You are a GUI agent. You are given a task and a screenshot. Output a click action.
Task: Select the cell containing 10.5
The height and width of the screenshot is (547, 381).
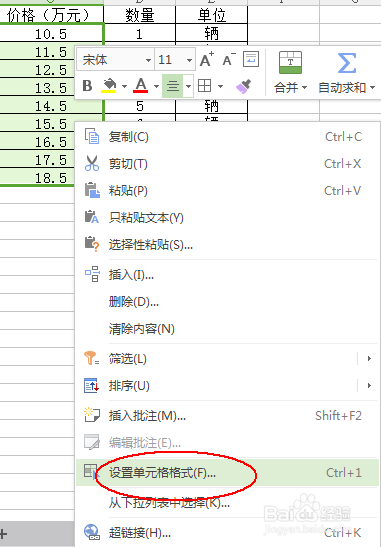pyautogui.click(x=51, y=33)
